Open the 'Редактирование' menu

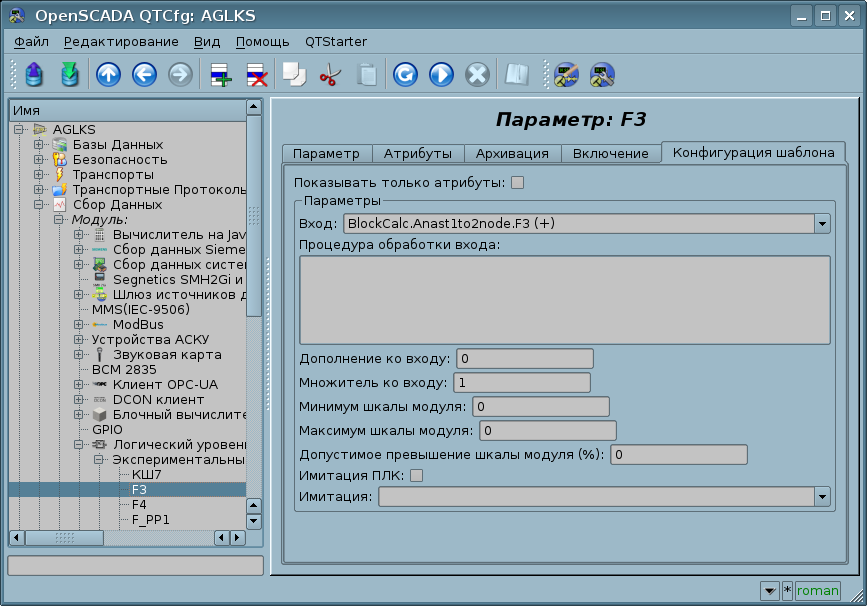tap(121, 41)
